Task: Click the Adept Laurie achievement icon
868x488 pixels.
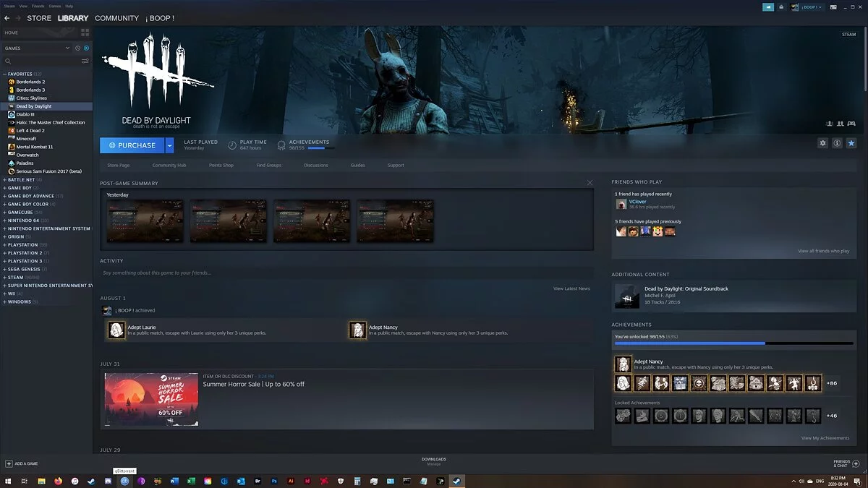Action: [x=116, y=330]
